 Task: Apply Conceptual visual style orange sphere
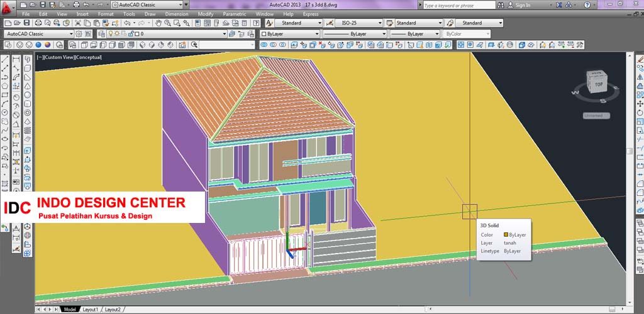click(48, 45)
